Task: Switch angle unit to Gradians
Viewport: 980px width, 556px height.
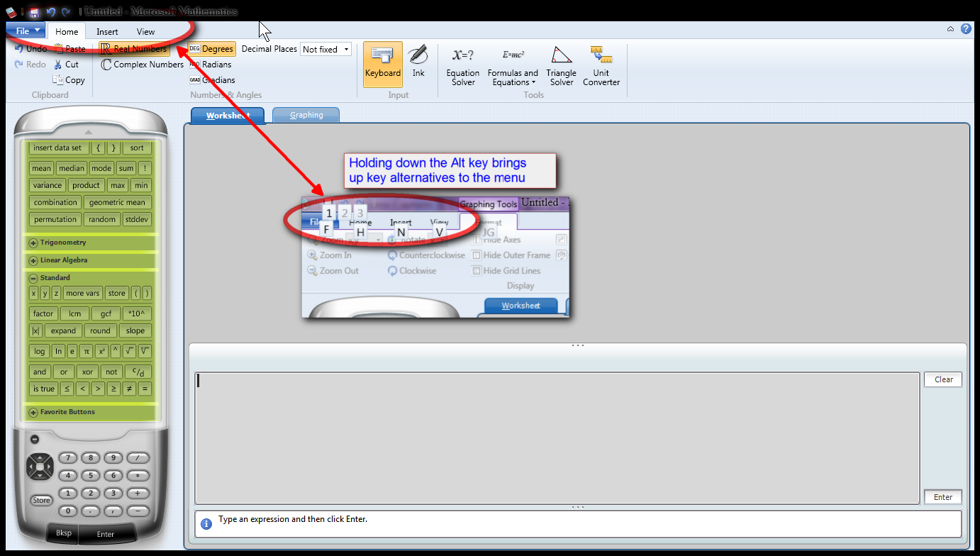Action: point(212,80)
